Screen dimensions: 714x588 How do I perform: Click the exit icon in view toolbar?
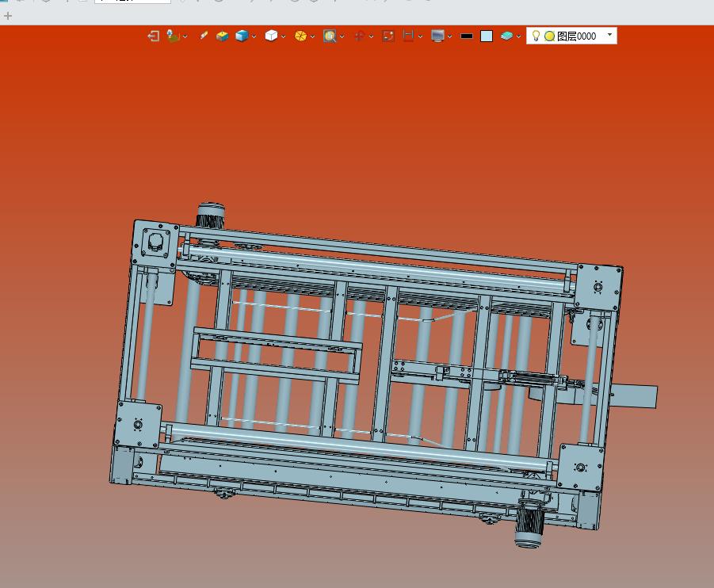point(154,36)
